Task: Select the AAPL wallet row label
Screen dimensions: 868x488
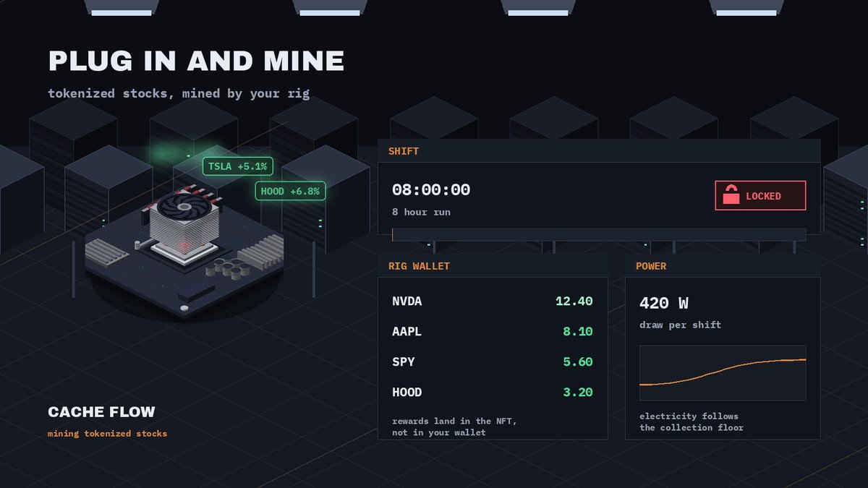Action: [x=407, y=332]
